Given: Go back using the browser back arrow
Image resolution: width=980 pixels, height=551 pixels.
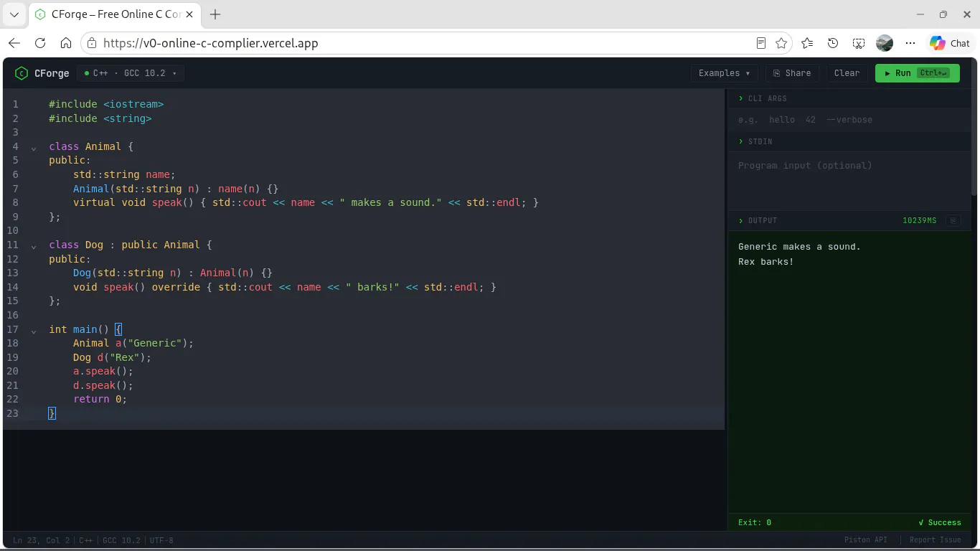Looking at the screenshot, I should pyautogui.click(x=14, y=43).
